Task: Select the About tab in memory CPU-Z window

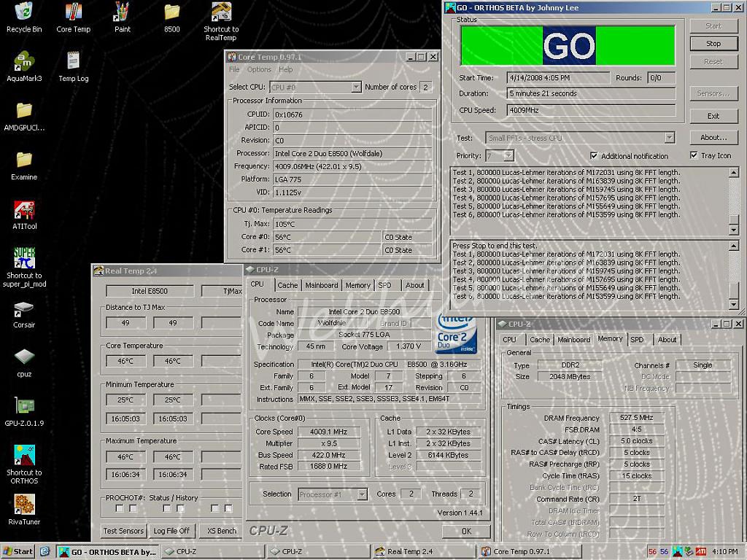Action: 667,340
